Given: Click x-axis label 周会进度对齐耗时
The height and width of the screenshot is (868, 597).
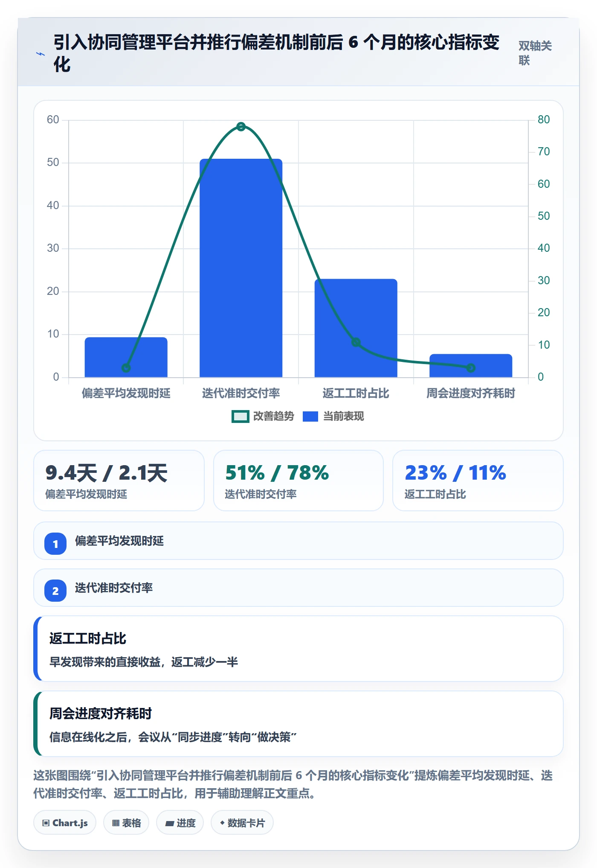Looking at the screenshot, I should click(471, 393).
